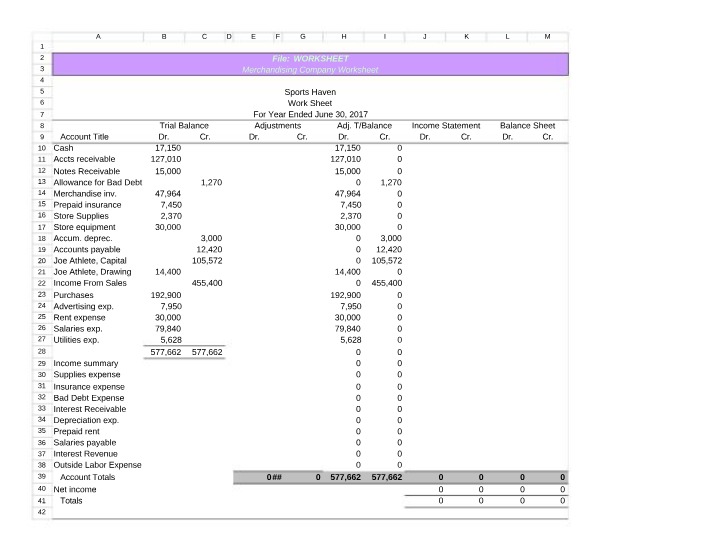The image size is (714, 552).
Task: Select the 'Depreciation exp.' cell
Action: (86, 420)
